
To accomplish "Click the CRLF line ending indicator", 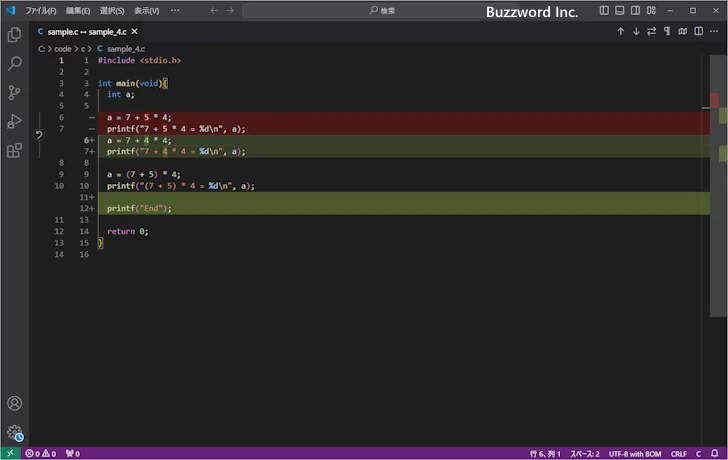I will 679,453.
